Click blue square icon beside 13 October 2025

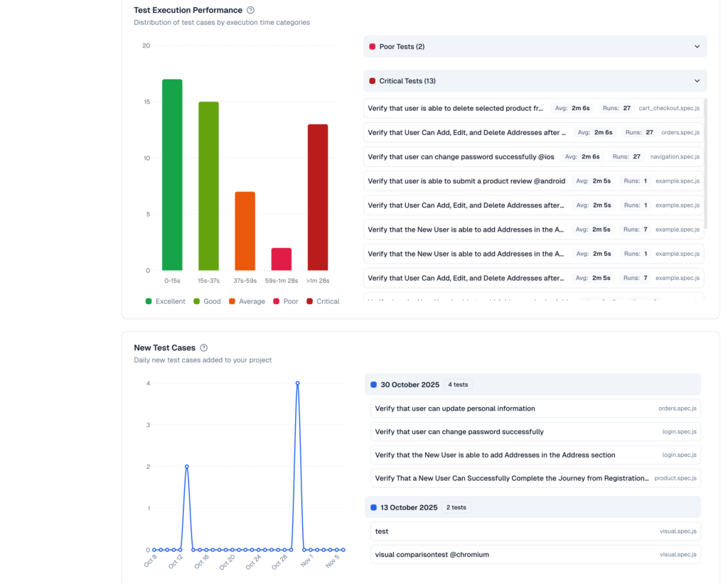[x=373, y=508]
